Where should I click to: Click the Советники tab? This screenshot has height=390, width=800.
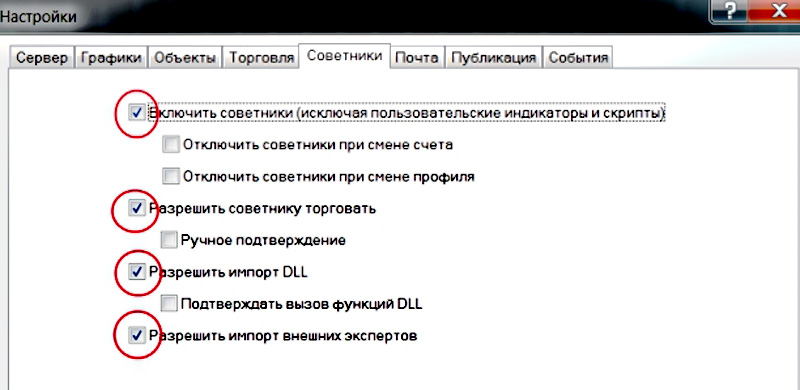click(x=344, y=56)
